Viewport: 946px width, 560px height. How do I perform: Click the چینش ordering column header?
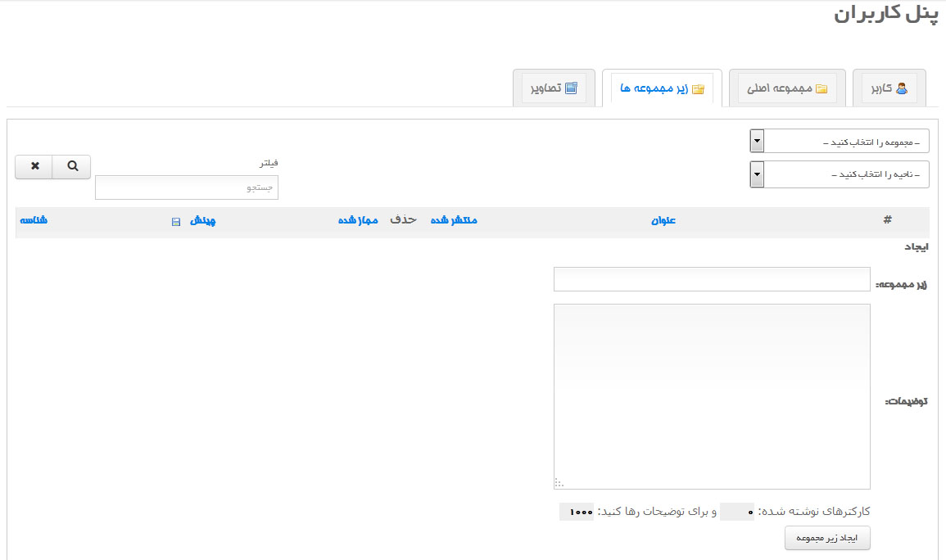(203, 221)
